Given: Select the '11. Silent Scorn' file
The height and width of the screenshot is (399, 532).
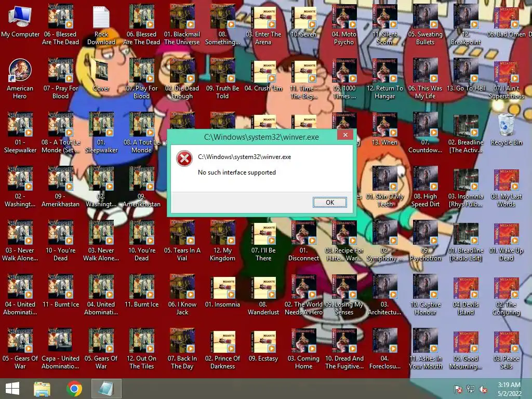Looking at the screenshot, I should (384, 25).
